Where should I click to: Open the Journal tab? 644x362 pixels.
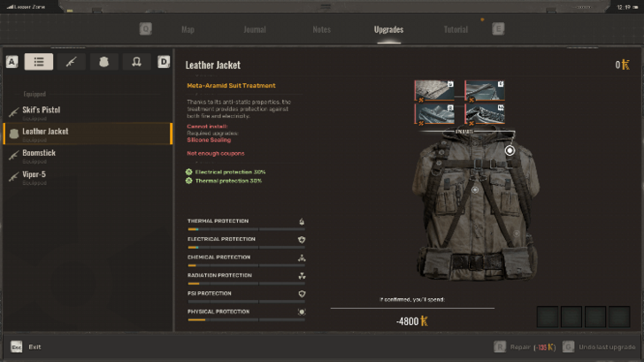click(x=255, y=29)
